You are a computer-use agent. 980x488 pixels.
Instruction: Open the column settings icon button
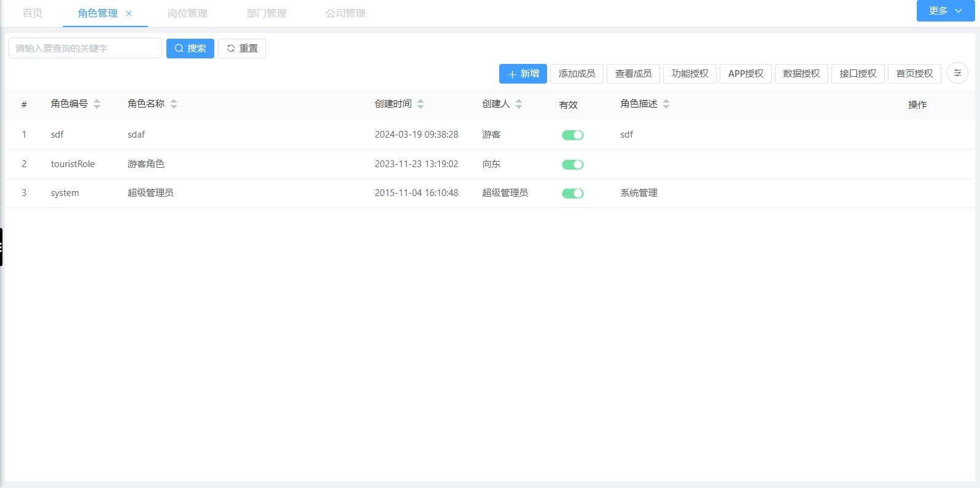pyautogui.click(x=957, y=73)
